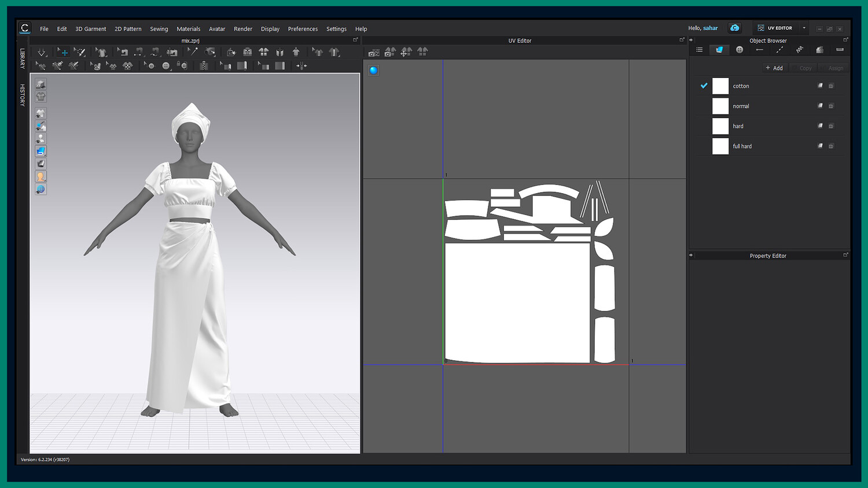Image resolution: width=868 pixels, height=488 pixels.
Task: Click the white swatch for hard fabric
Action: [720, 126]
